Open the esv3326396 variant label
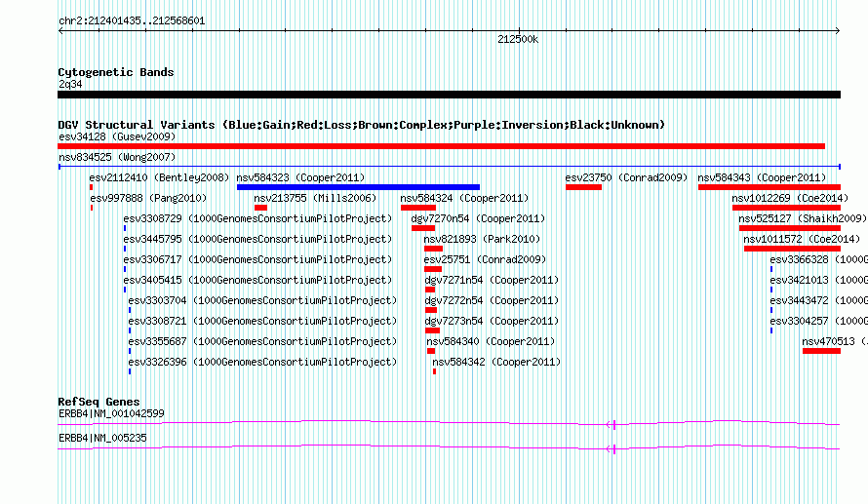This screenshot has width=868, height=504. 262,362
